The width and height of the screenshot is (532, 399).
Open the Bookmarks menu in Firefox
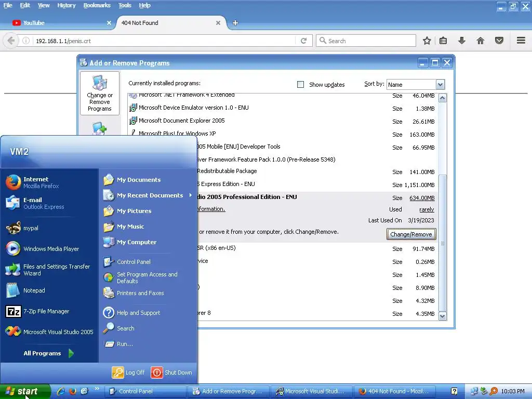(x=97, y=5)
